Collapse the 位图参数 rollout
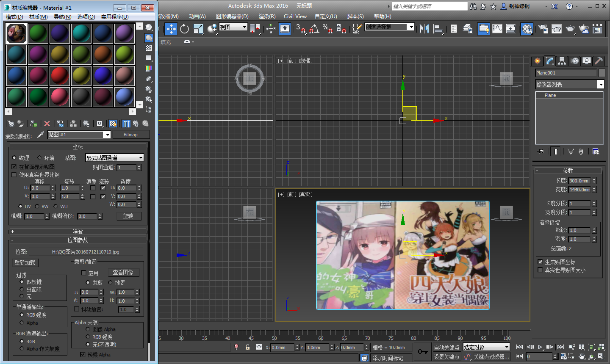The image size is (610, 364). click(78, 240)
